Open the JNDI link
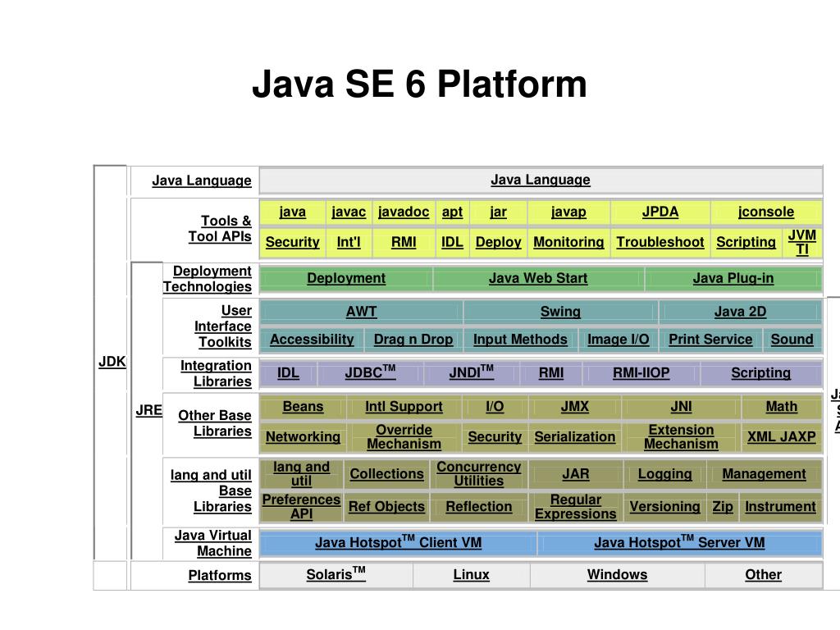Image resolution: width=840 pixels, height=630 pixels. (472, 372)
